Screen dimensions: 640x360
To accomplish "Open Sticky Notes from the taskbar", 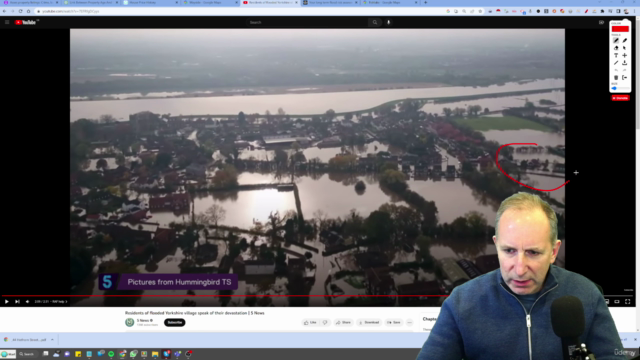I will 78,354.
